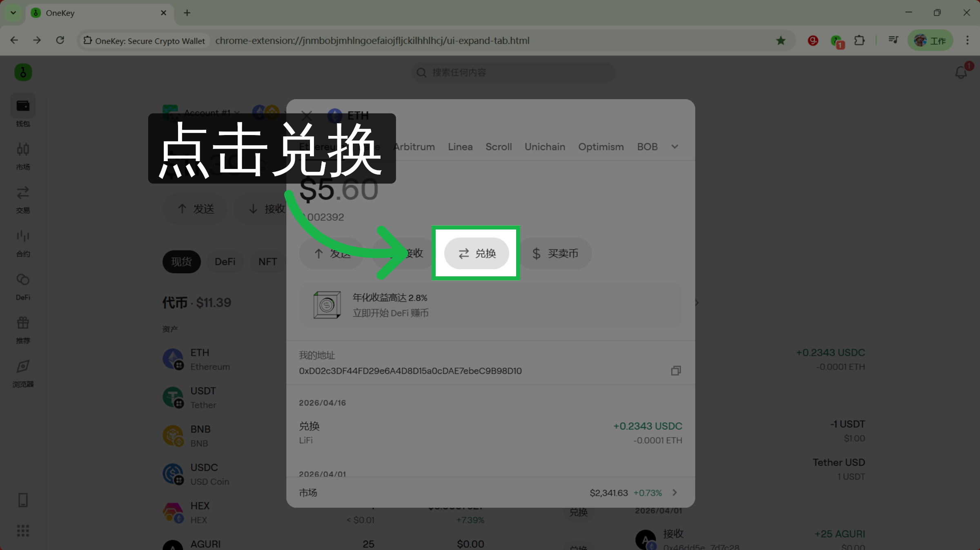Viewport: 980px width, 550px height.
Task: Open the +25 AGURI 接收 transaction
Action: click(750, 539)
